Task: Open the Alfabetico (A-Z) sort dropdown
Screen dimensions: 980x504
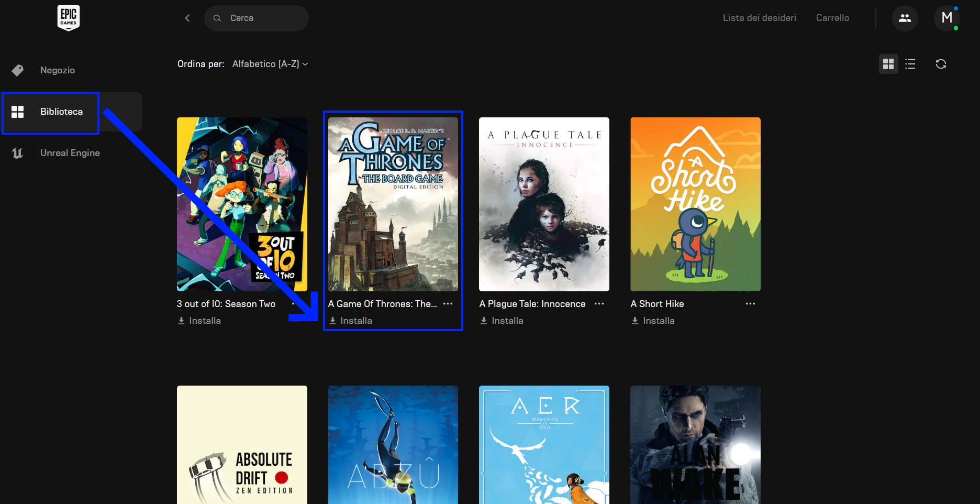Action: 270,64
